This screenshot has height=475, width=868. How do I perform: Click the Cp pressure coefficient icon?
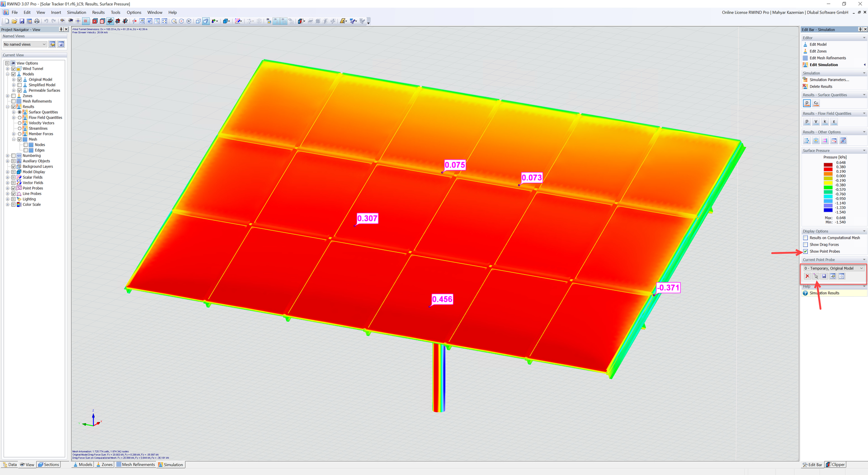point(816,104)
